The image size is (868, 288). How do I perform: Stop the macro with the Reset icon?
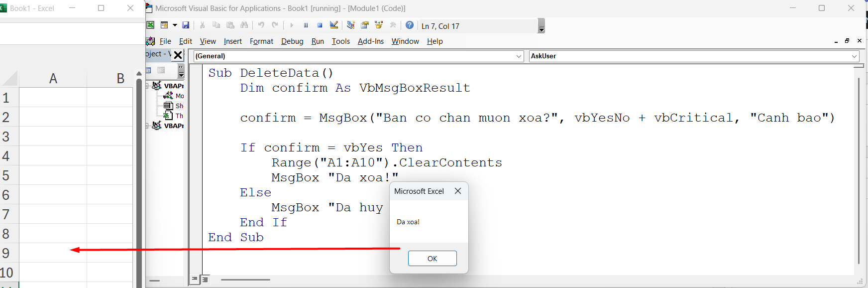click(320, 25)
